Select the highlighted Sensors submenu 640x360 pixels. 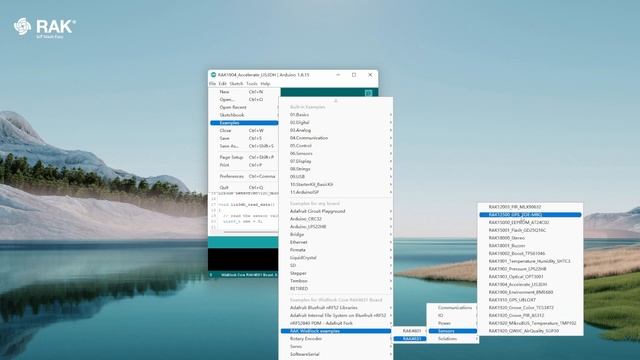point(453,331)
